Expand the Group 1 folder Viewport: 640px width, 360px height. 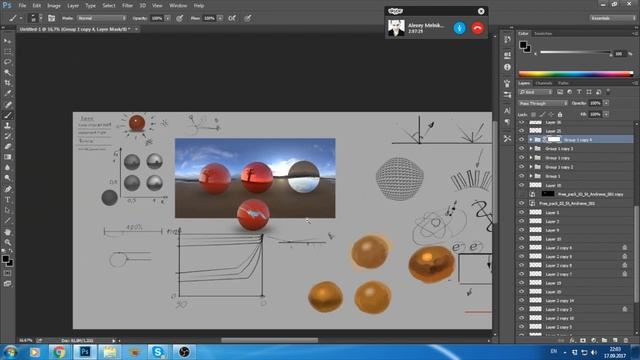(x=531, y=176)
